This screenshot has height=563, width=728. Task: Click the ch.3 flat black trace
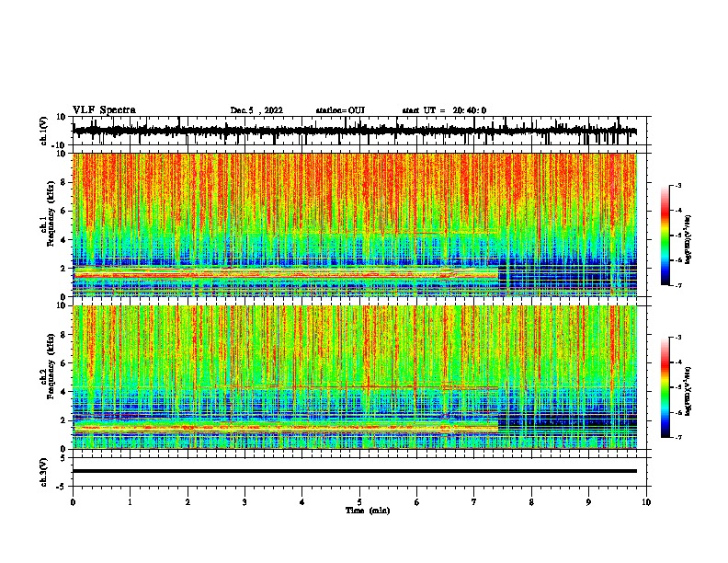[355, 471]
